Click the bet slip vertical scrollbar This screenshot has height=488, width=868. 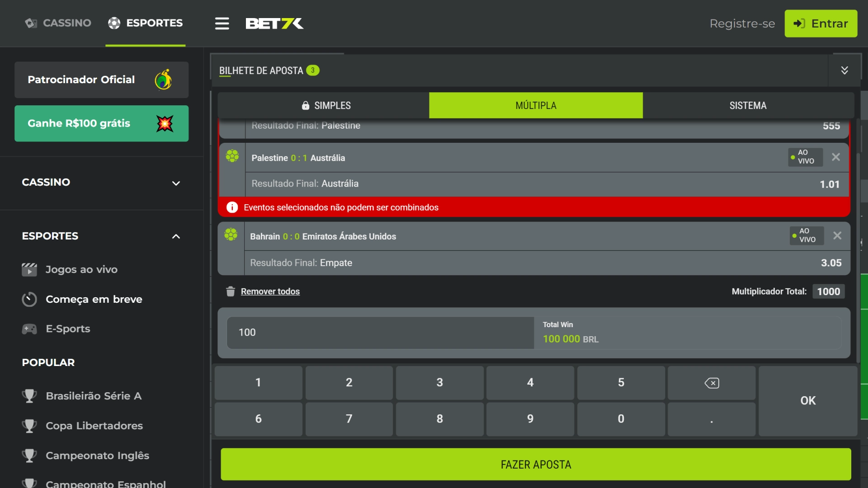859,258
